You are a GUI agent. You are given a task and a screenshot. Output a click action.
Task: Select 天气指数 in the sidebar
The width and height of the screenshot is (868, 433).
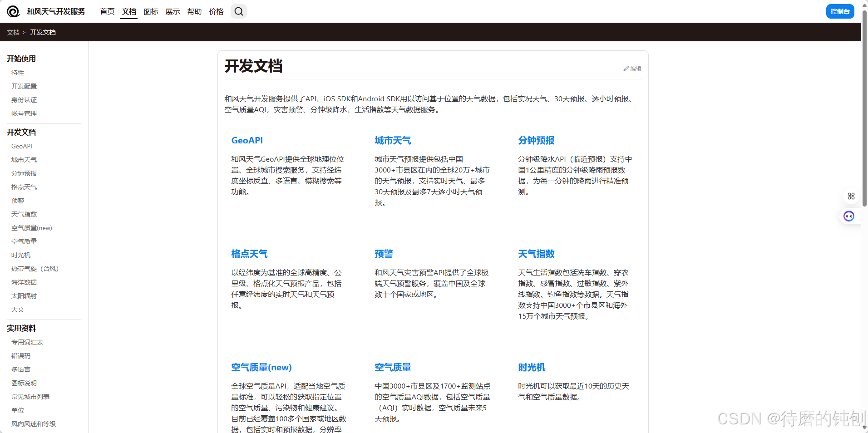click(24, 214)
